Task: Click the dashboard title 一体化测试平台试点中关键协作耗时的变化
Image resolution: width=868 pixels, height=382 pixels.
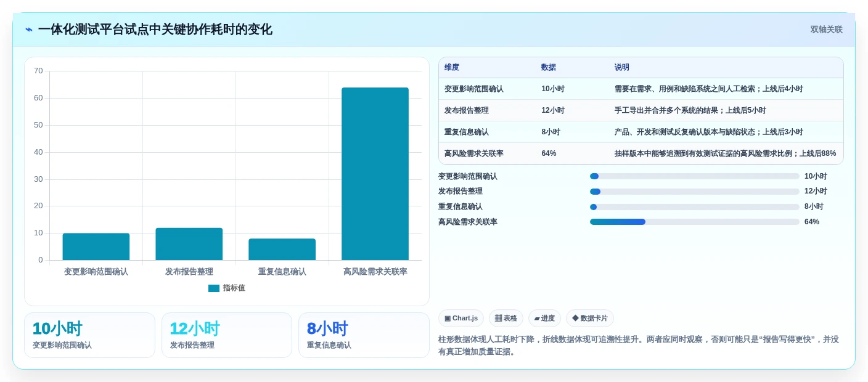Action: pyautogui.click(x=155, y=30)
